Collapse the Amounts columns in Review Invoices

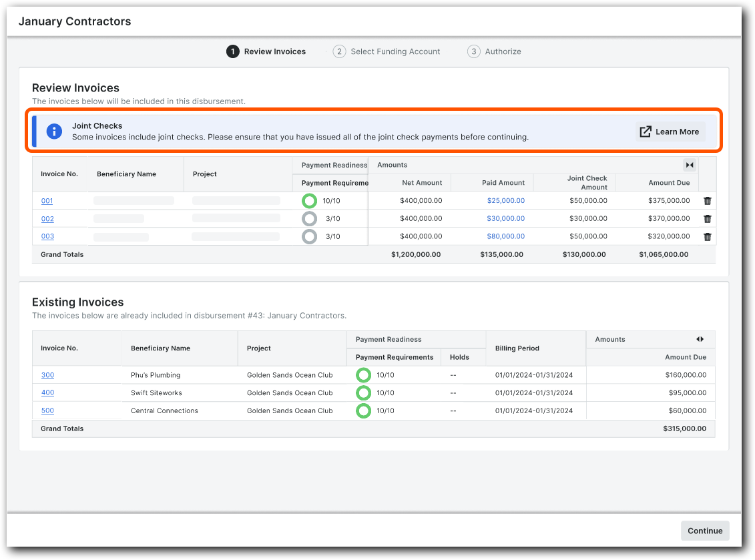pyautogui.click(x=690, y=165)
